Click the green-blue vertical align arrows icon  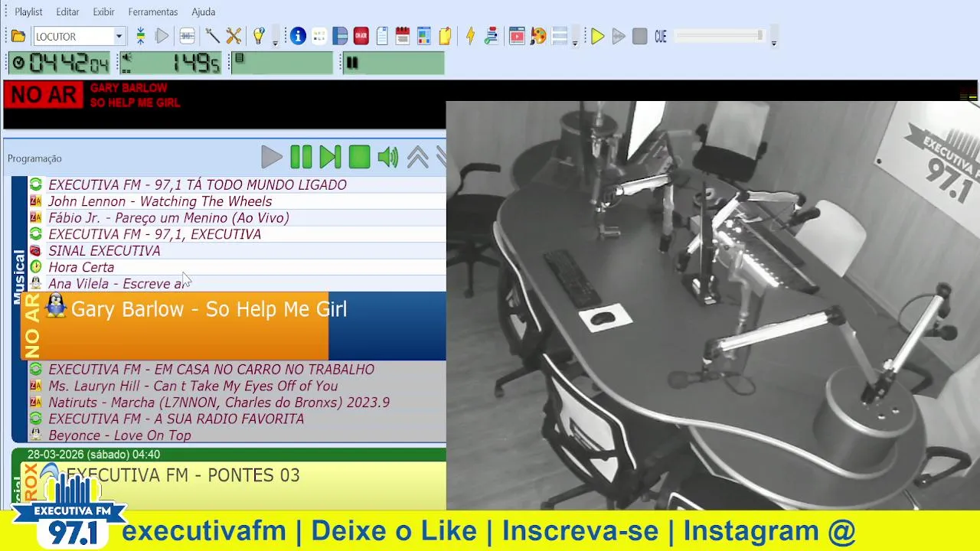click(x=141, y=36)
